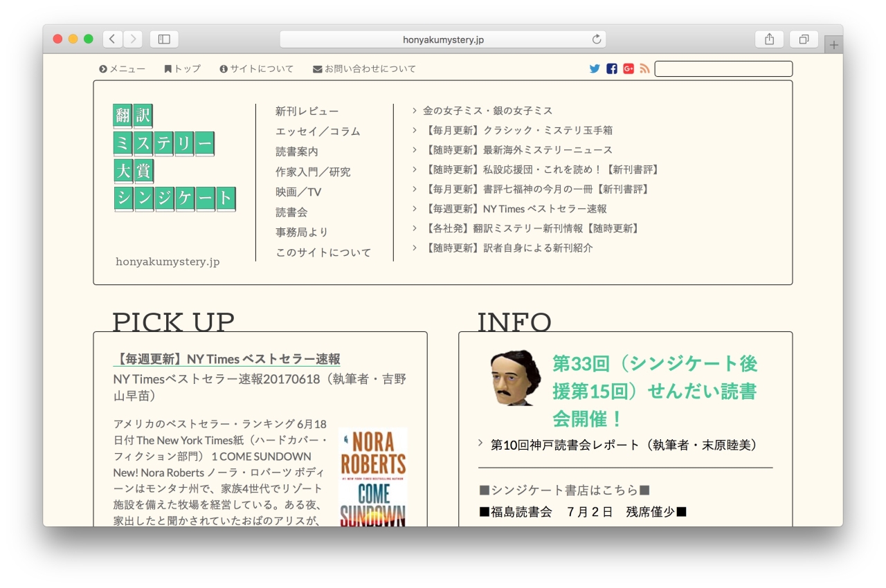This screenshot has width=886, height=588.
Task: Open the NY Times ベストセラー速報 link
Action: [228, 360]
